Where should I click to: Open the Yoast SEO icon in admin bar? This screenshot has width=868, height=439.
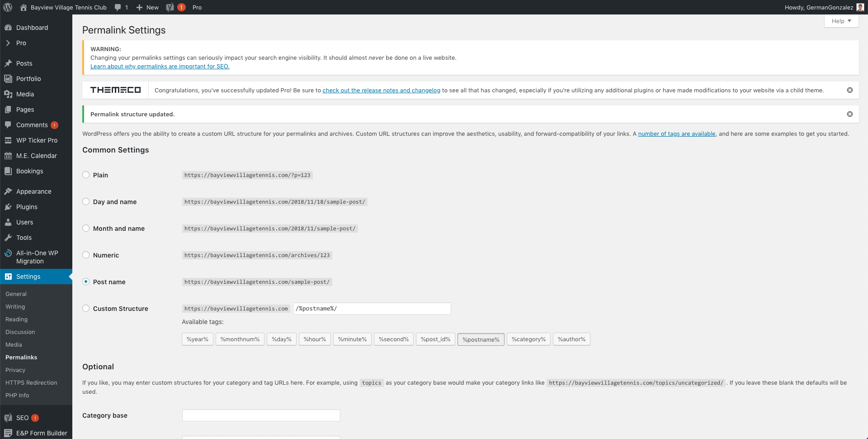[x=170, y=7]
